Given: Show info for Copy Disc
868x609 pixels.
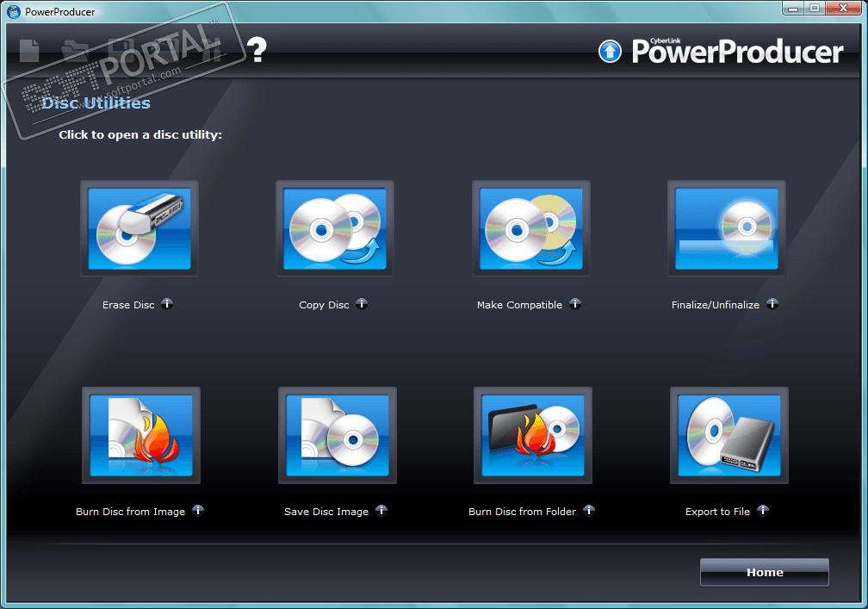Looking at the screenshot, I should (362, 303).
